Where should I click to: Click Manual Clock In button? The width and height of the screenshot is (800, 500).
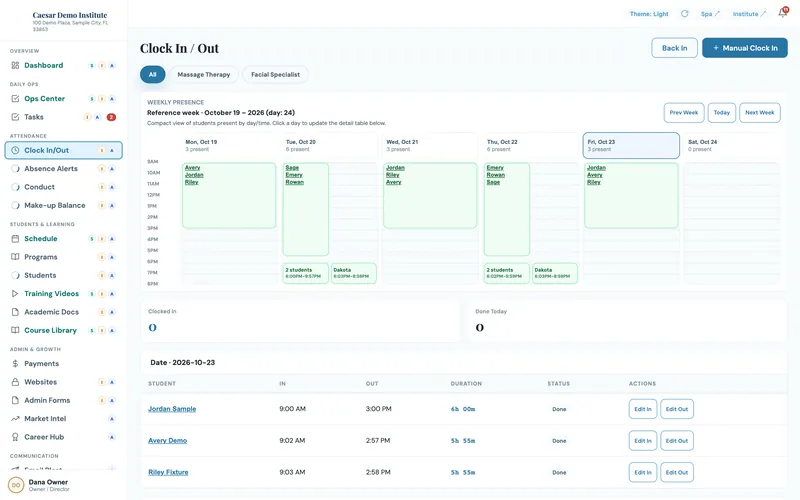click(745, 48)
